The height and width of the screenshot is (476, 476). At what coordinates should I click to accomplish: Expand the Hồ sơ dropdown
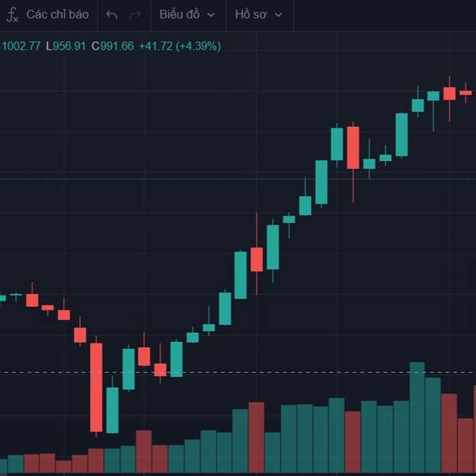[x=259, y=14]
